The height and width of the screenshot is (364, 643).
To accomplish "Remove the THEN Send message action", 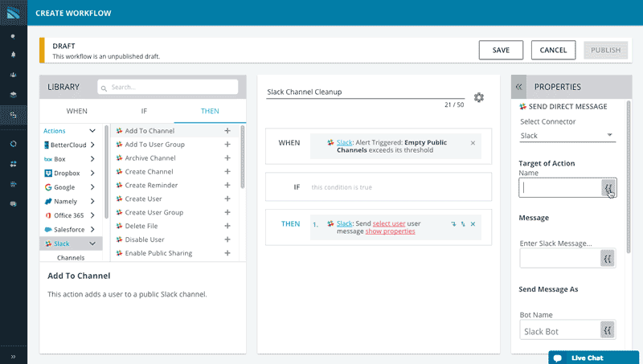I will tap(473, 224).
